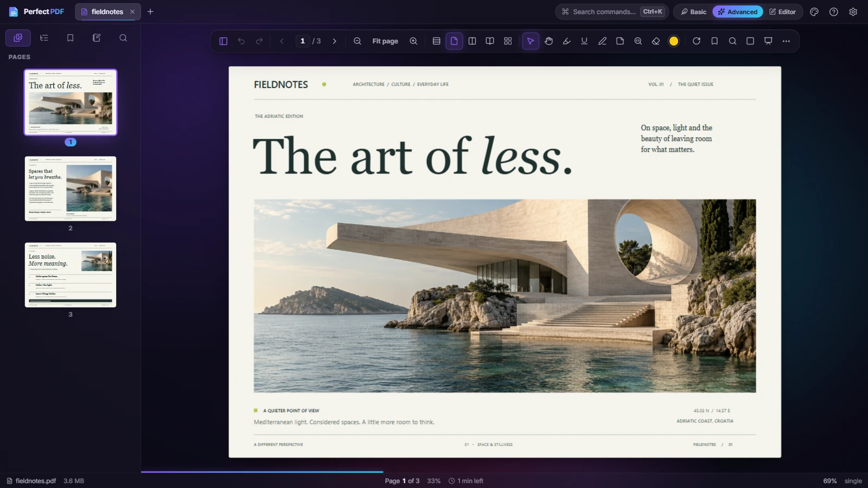This screenshot has height=488, width=868.
Task: Go to next page with right chevron
Action: 335,41
